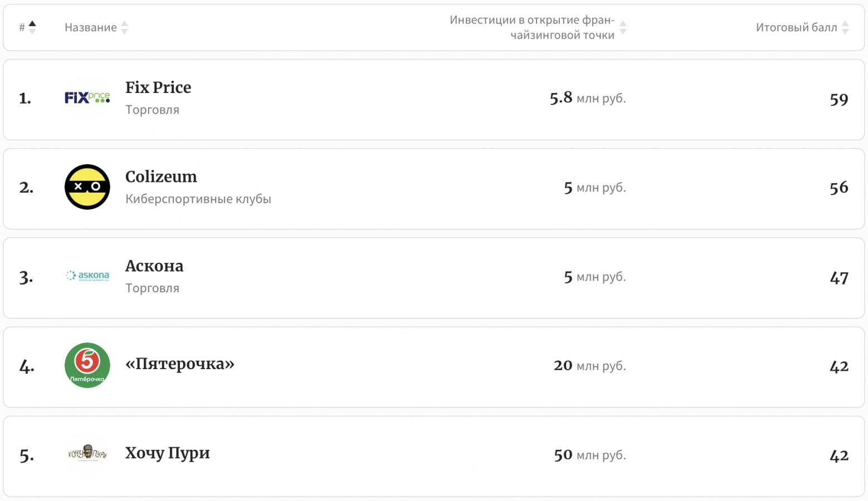
Task: Open the Хочу Пури franchise title
Action: pos(168,453)
